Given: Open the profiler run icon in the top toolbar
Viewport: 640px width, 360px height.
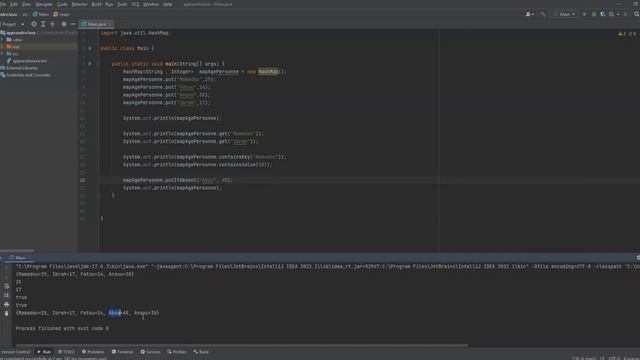Looking at the screenshot, I should click(611, 14).
